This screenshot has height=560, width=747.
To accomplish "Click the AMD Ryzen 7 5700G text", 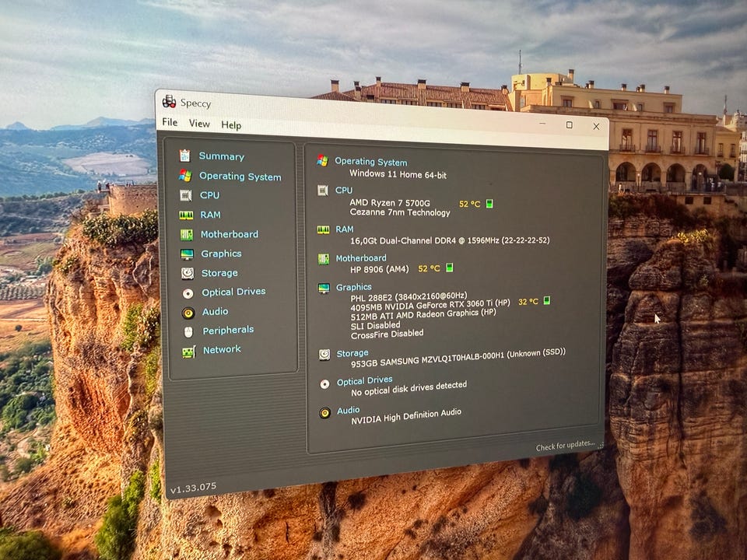I will tap(390, 202).
